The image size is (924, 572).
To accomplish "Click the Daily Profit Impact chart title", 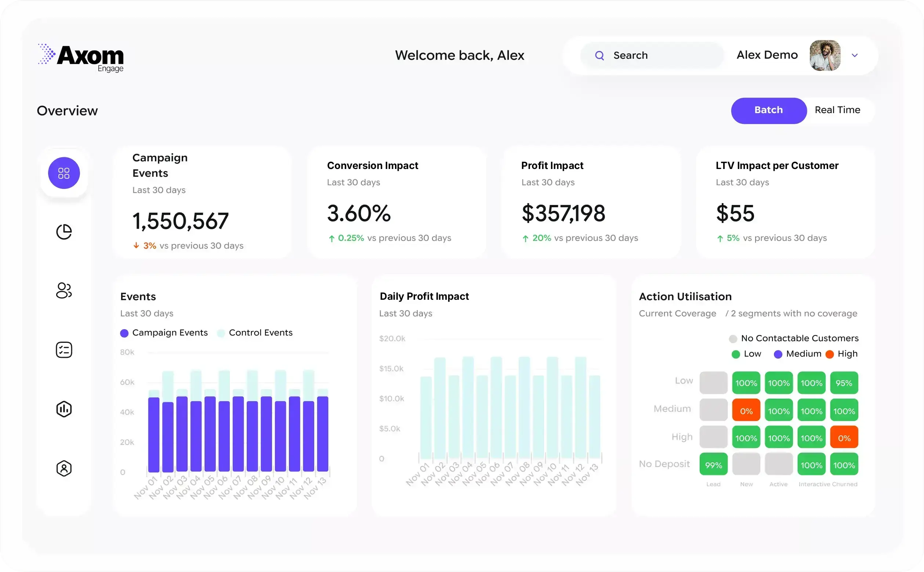I will click(x=424, y=296).
